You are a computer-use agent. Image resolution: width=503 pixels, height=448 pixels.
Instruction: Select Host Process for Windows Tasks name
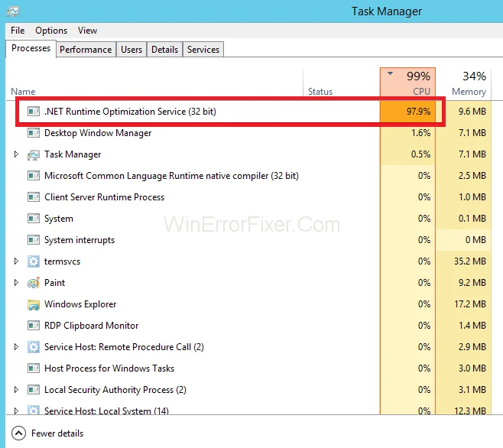pyautogui.click(x=109, y=368)
